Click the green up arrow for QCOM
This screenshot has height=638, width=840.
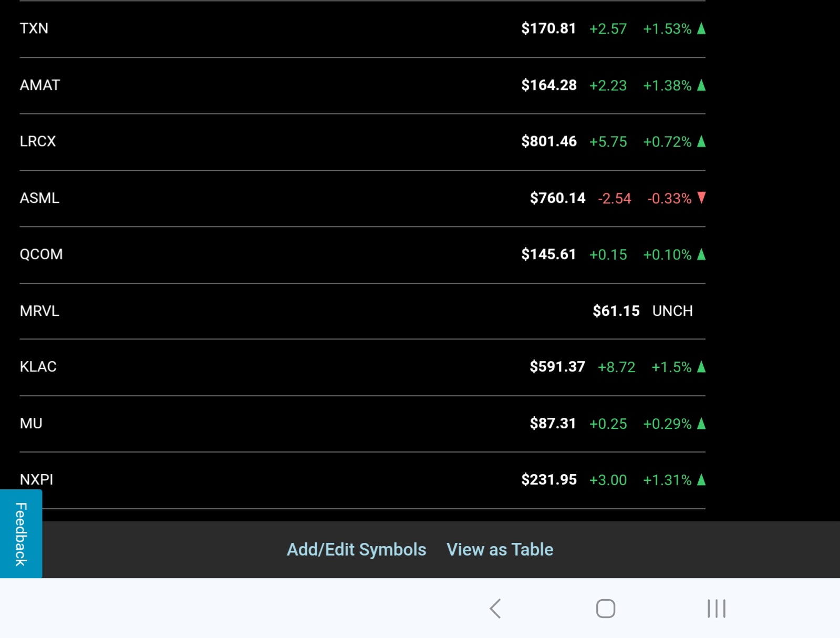701,254
